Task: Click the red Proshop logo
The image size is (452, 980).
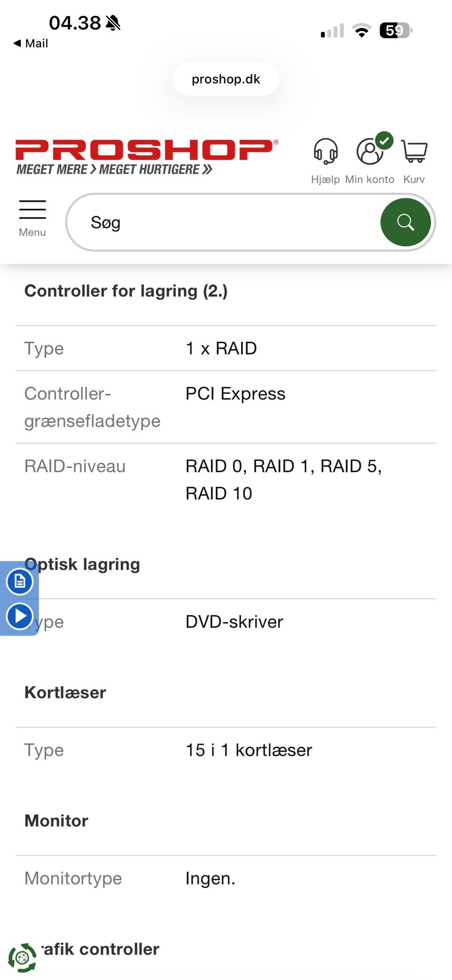Action: pyautogui.click(x=146, y=150)
